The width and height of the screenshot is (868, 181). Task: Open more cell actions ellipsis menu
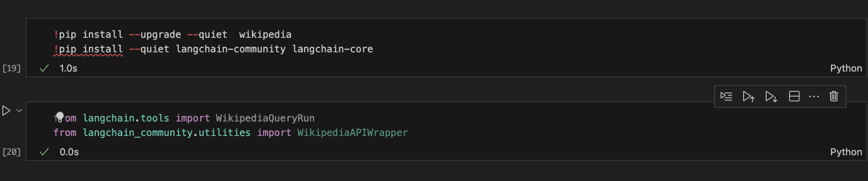814,97
